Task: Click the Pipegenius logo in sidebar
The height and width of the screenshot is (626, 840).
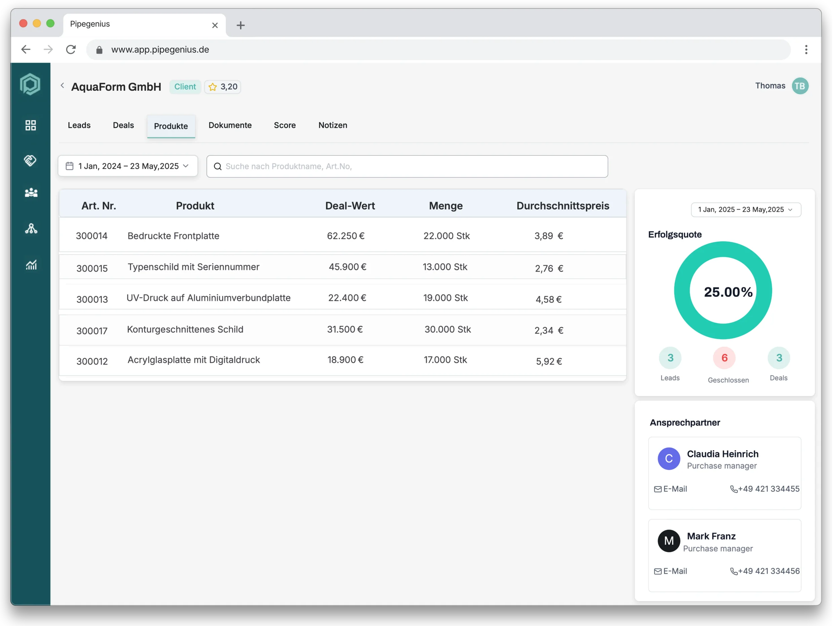Action: tap(30, 84)
